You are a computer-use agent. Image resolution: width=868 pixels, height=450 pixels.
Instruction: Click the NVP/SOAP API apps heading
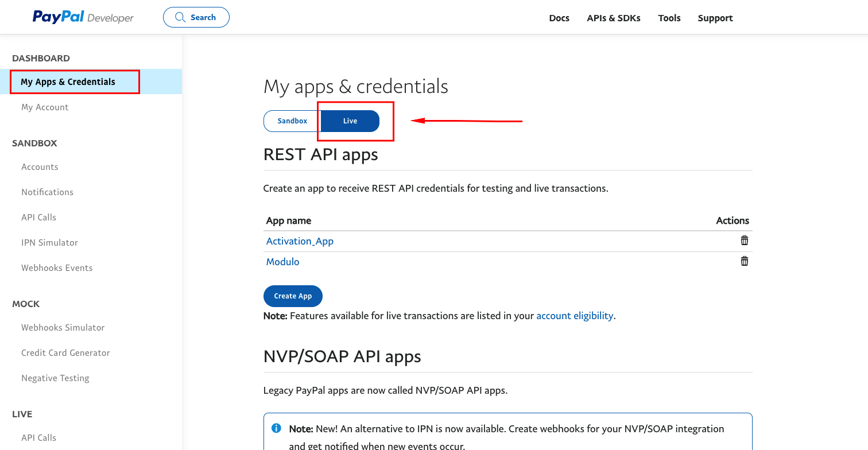[x=342, y=356]
